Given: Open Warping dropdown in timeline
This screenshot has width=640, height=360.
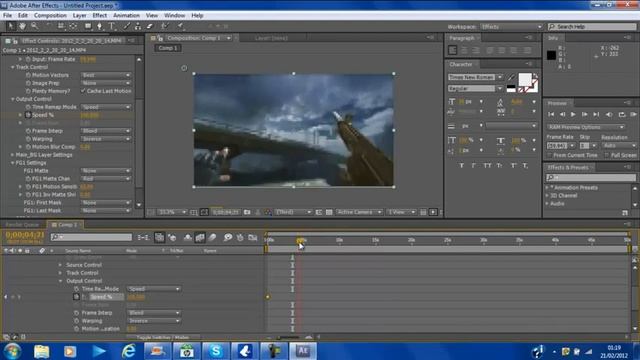Looking at the screenshot, I should pos(154,321).
